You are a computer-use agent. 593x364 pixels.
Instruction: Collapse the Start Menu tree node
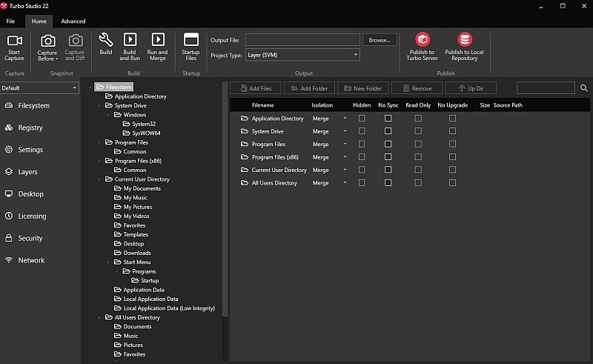click(x=107, y=262)
